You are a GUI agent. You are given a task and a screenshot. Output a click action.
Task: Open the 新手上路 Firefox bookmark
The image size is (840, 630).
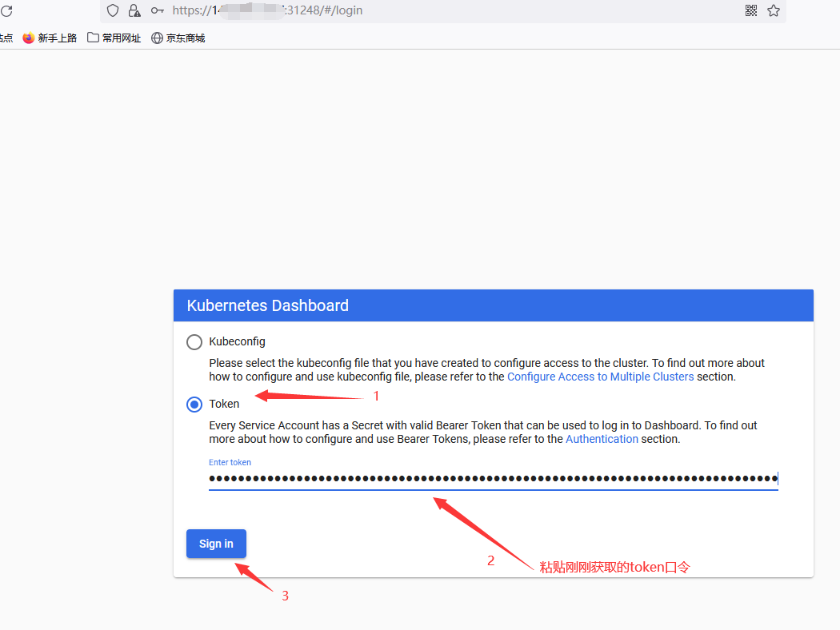pyautogui.click(x=50, y=38)
